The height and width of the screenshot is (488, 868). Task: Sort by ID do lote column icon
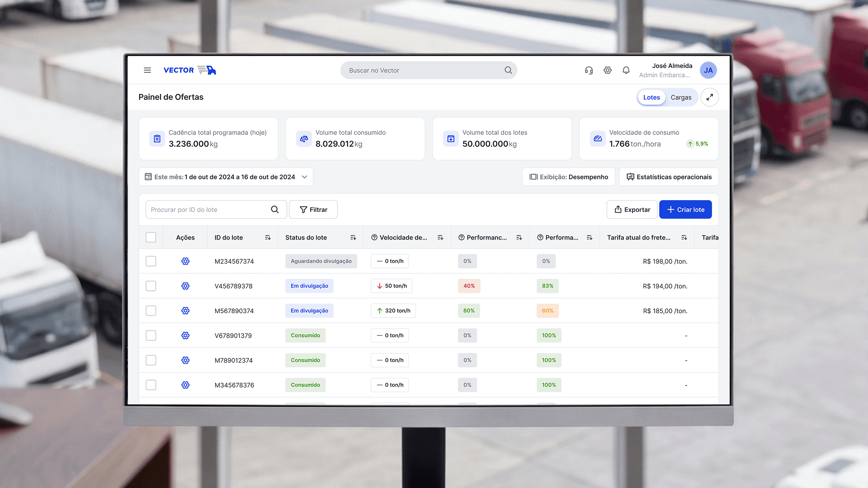pos(268,238)
